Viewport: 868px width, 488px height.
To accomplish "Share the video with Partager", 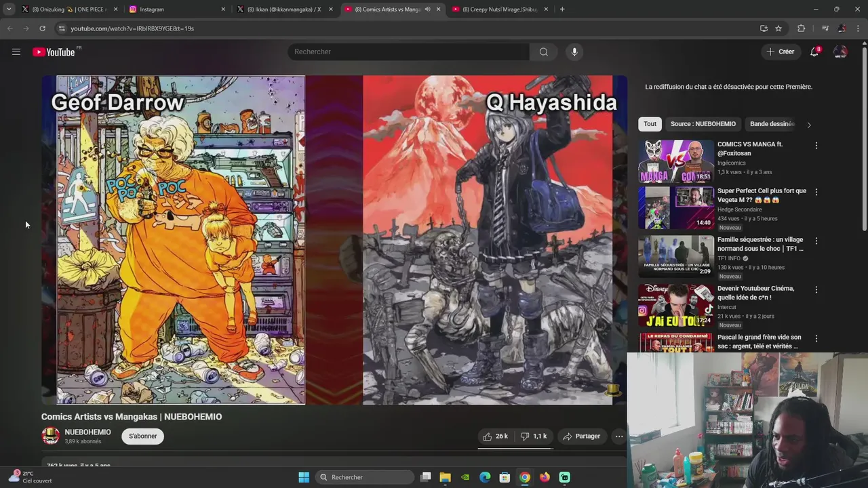I will click(x=582, y=436).
